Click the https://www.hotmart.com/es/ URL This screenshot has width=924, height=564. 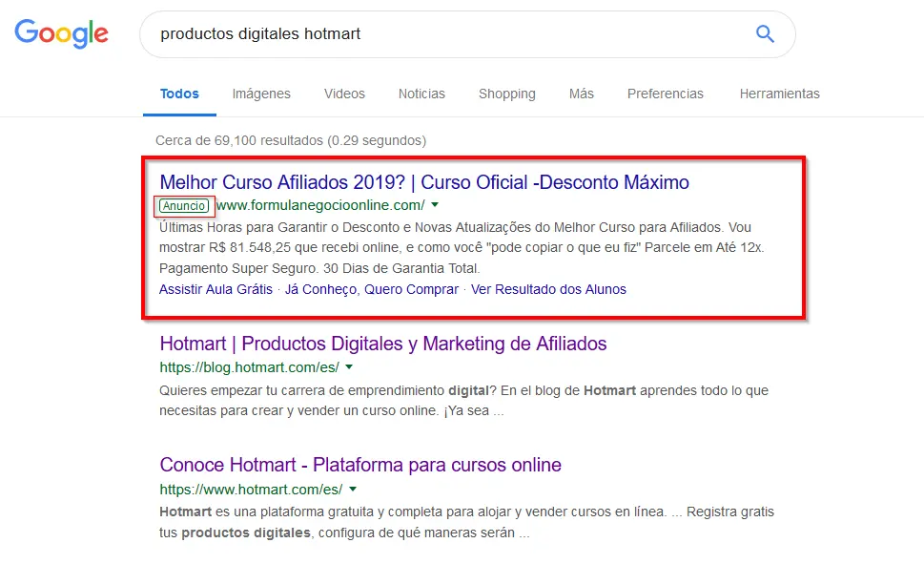pyautogui.click(x=251, y=490)
